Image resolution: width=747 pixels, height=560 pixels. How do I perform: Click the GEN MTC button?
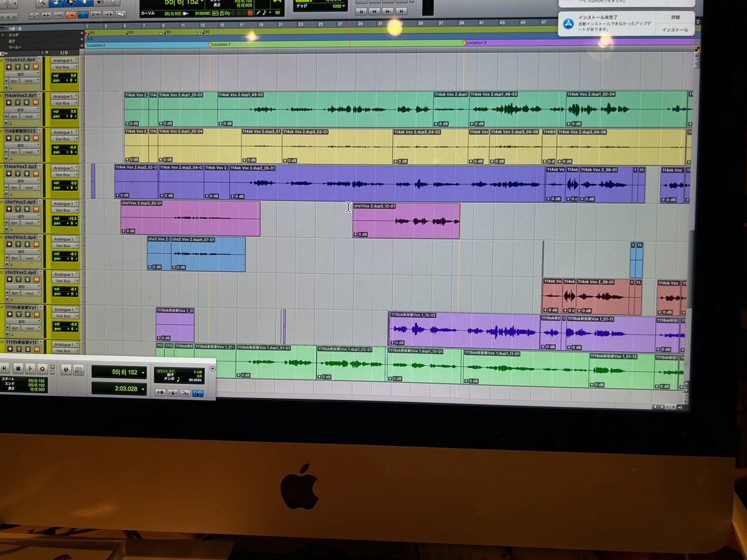pos(78,370)
